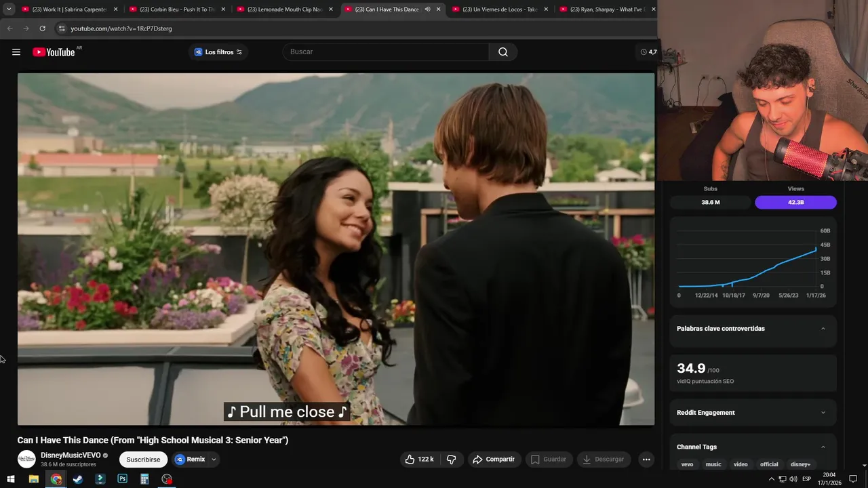This screenshot has width=868, height=488.
Task: Open Photoshop from the taskbar
Action: coord(122,479)
